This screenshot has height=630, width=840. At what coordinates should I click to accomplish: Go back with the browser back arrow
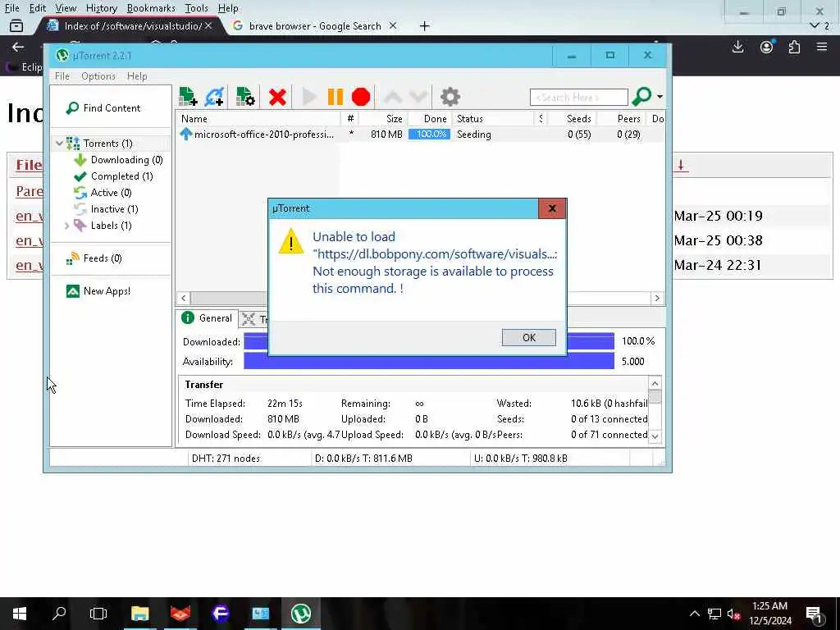18,47
